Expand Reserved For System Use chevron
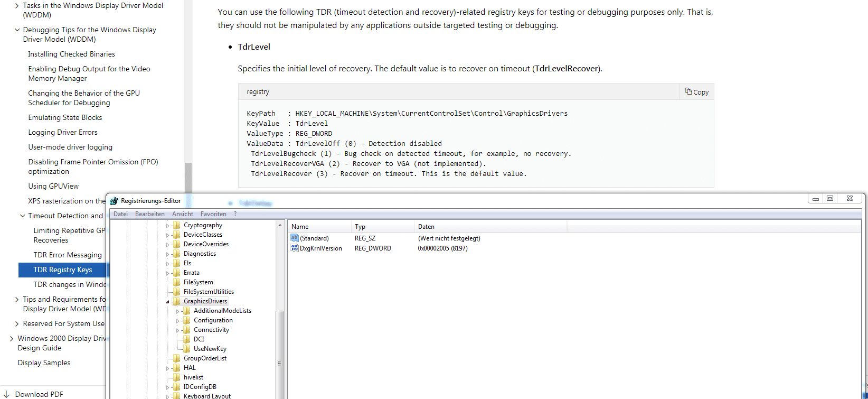 coord(17,323)
